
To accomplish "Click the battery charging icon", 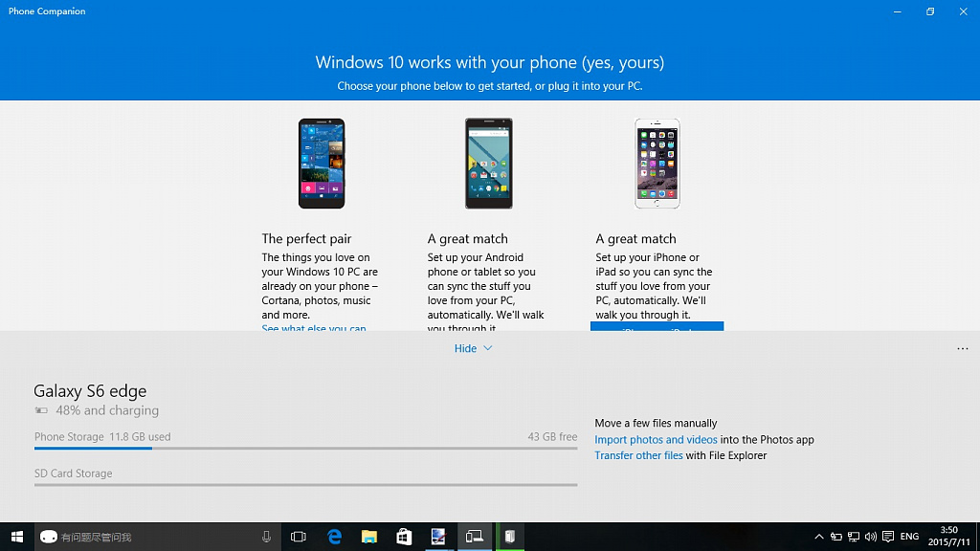I will point(41,410).
